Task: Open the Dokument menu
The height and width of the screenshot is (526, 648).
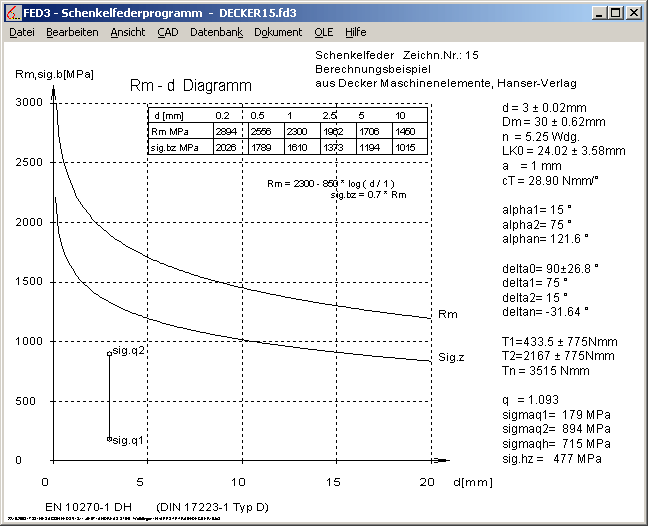Action: 278,32
